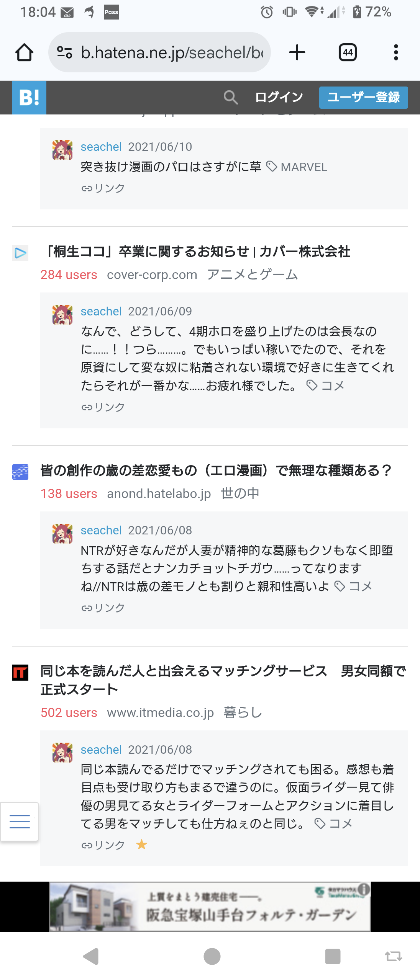Tap the address bar URL field

[x=172, y=52]
